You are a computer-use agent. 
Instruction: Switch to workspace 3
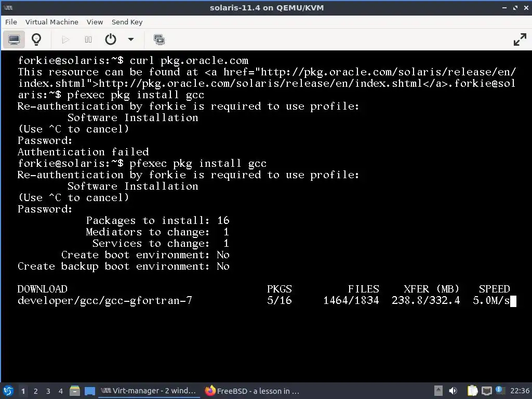pyautogui.click(x=48, y=391)
